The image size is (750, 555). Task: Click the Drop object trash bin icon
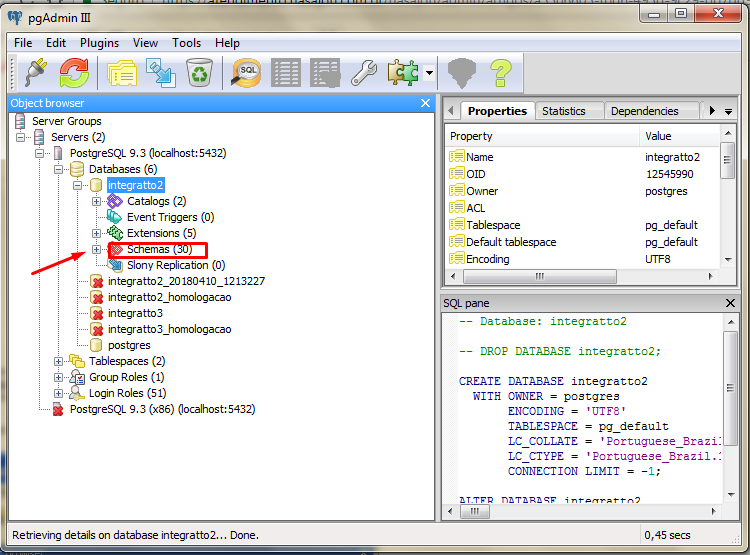coord(199,72)
